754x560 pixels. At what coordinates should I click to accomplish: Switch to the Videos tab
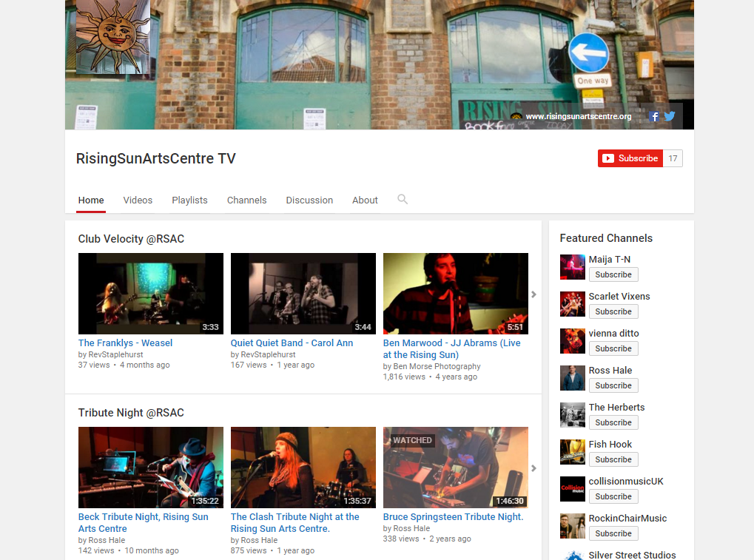pos(138,200)
